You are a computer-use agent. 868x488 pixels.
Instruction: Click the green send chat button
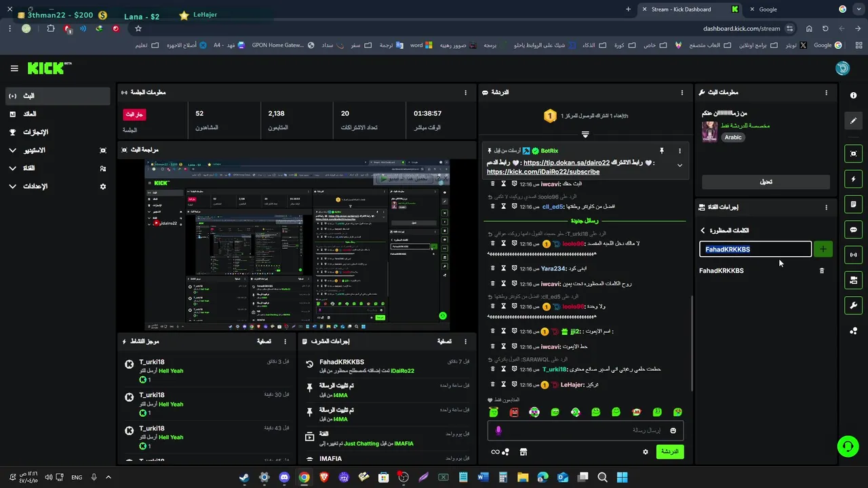pos(670,451)
